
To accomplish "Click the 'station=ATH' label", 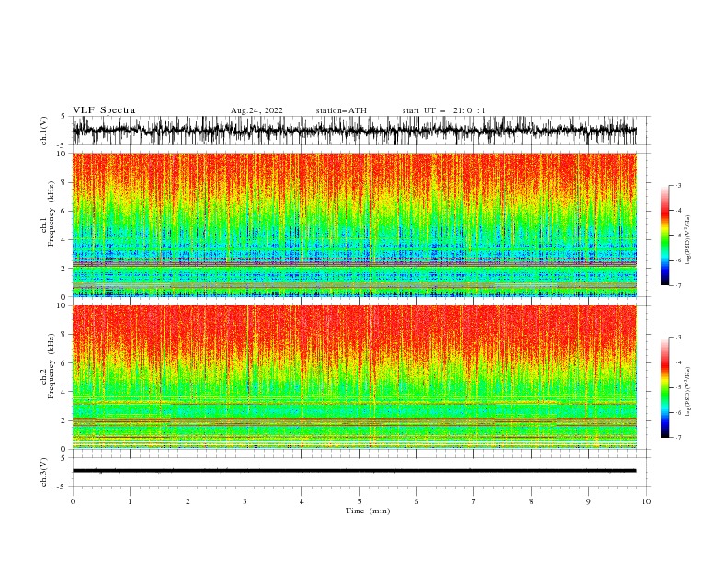I will coord(341,110).
